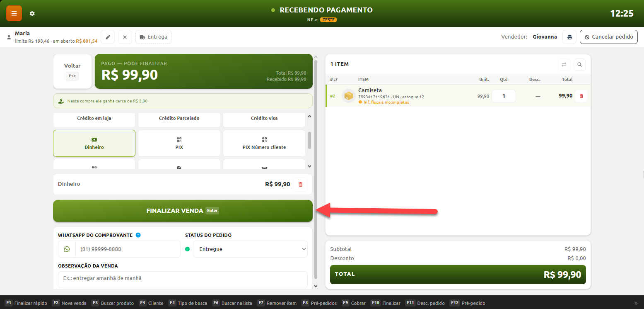
Task: Click FINALIZAR VENDA button
Action: [x=183, y=211]
